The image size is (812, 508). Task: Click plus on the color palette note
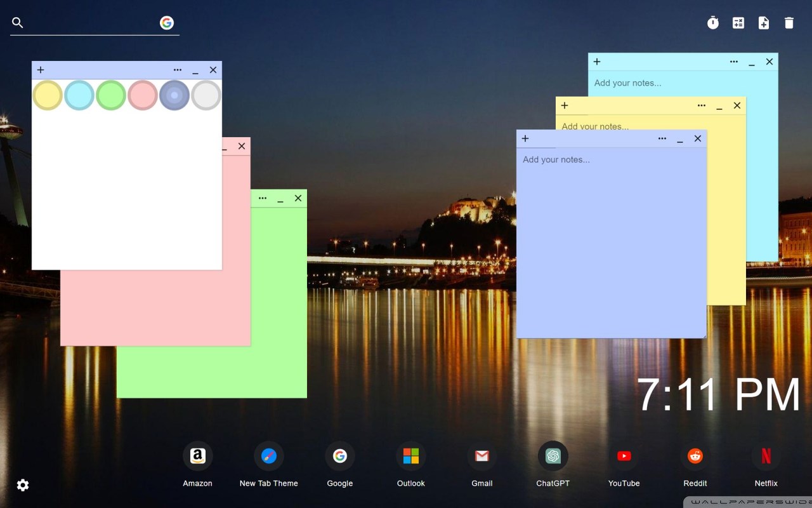point(41,70)
